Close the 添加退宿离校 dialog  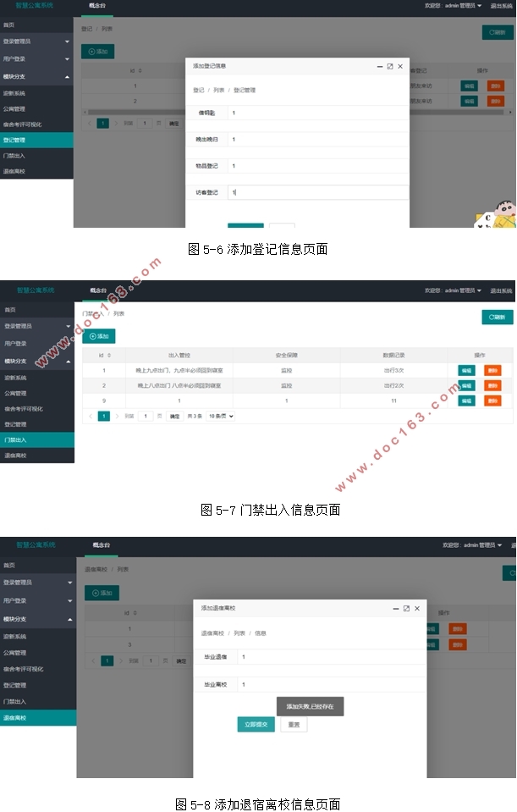click(x=417, y=609)
